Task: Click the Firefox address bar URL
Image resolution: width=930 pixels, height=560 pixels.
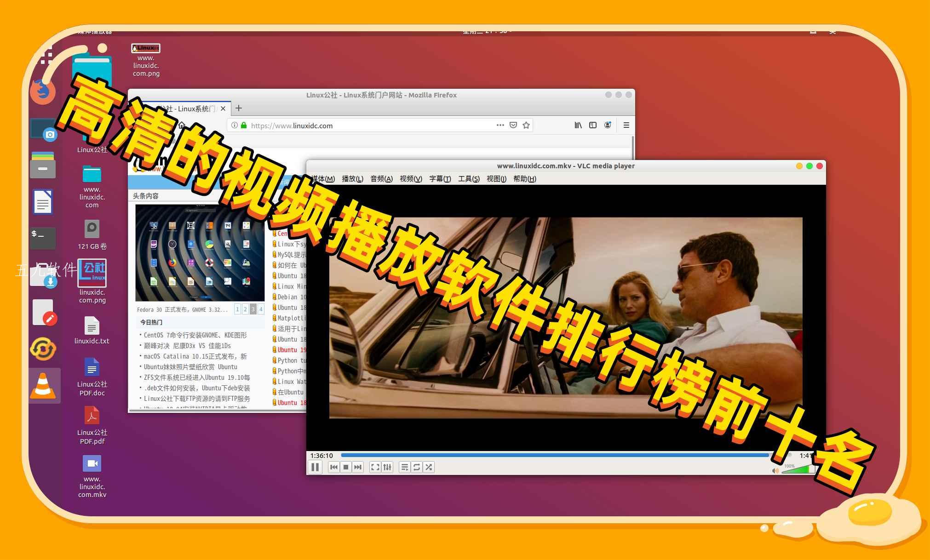Action: click(292, 126)
